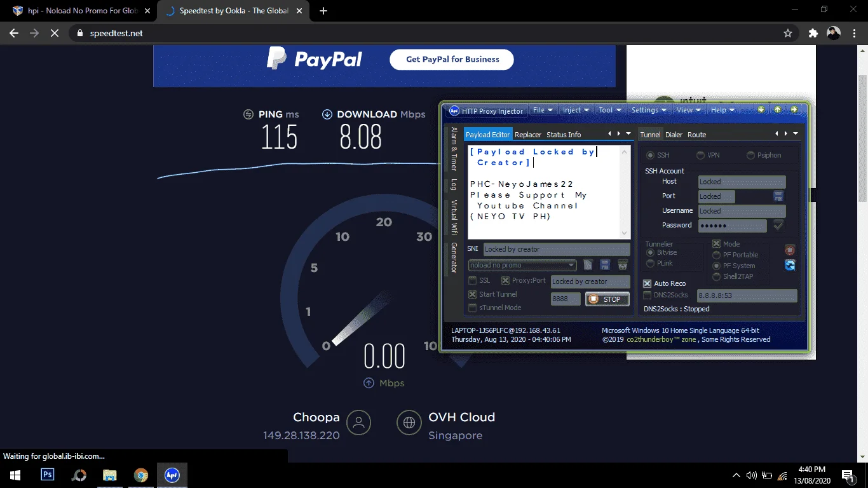Click the DNS2Socks 8.8.8.8:53 address field
The width and height of the screenshot is (868, 488).
[747, 295]
